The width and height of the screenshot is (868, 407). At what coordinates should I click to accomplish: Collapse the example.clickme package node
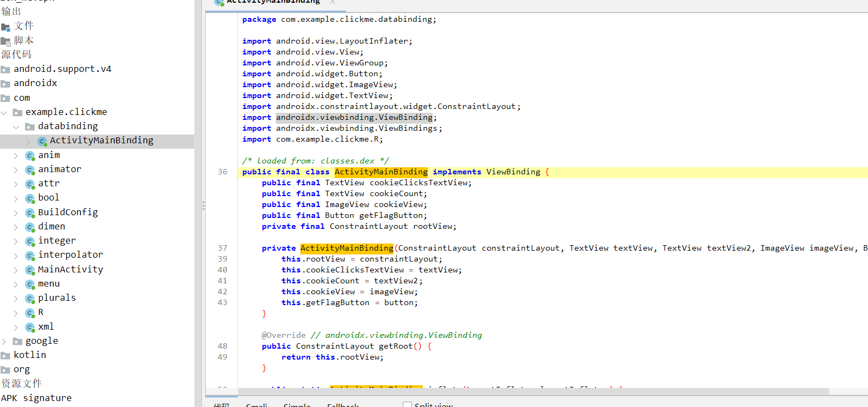click(x=4, y=113)
